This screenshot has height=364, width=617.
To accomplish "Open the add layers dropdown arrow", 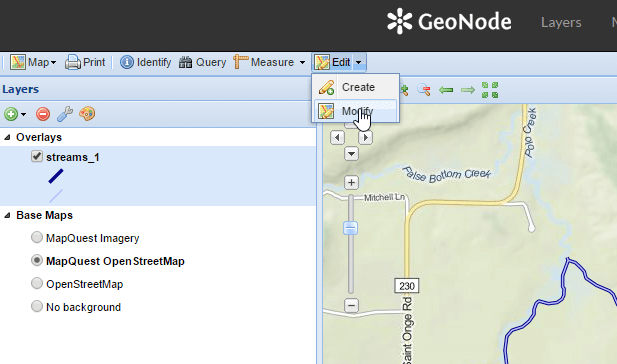I will [x=24, y=115].
